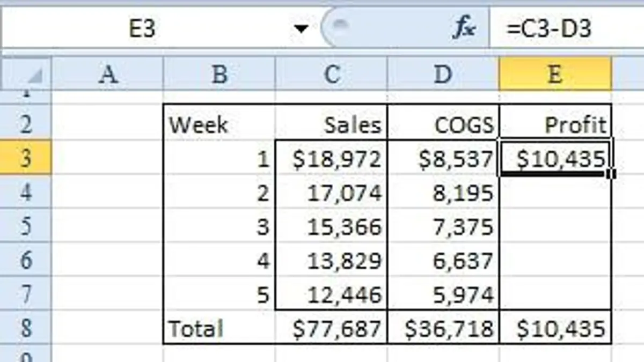Screen dimensions: 644x362
Task: Select row 8 header
Action: point(25,328)
